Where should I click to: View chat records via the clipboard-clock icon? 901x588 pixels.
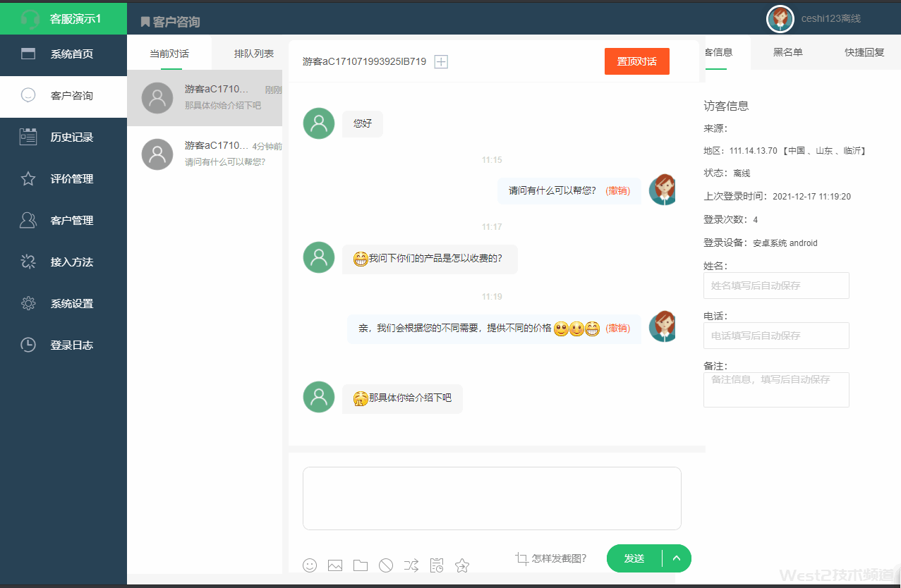pyautogui.click(x=437, y=565)
